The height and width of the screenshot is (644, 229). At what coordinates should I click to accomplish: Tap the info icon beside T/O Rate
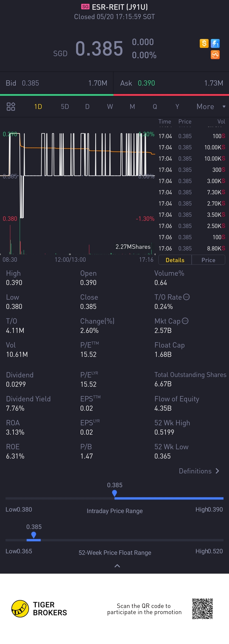(186, 297)
